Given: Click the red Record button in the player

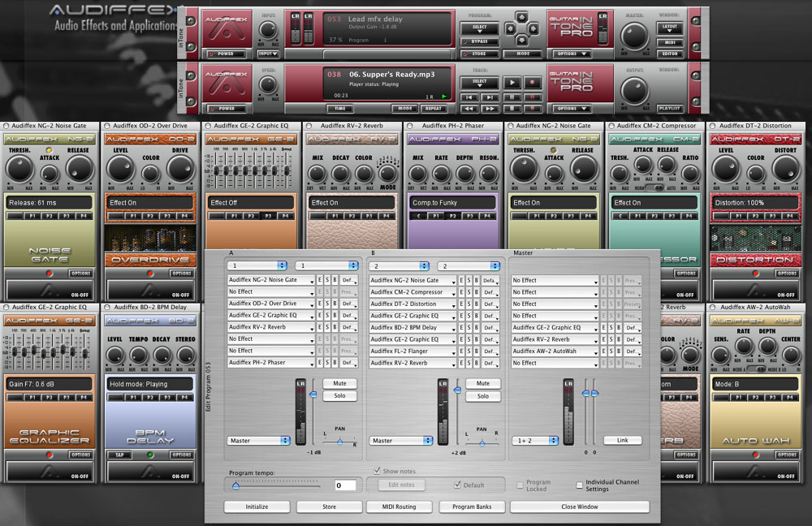Looking at the screenshot, I should pyautogui.click(x=533, y=82).
